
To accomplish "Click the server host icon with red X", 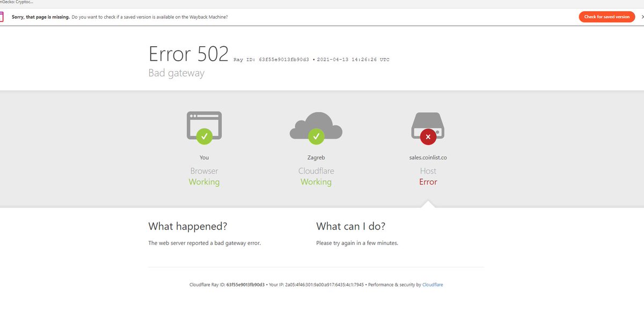I will (428, 127).
